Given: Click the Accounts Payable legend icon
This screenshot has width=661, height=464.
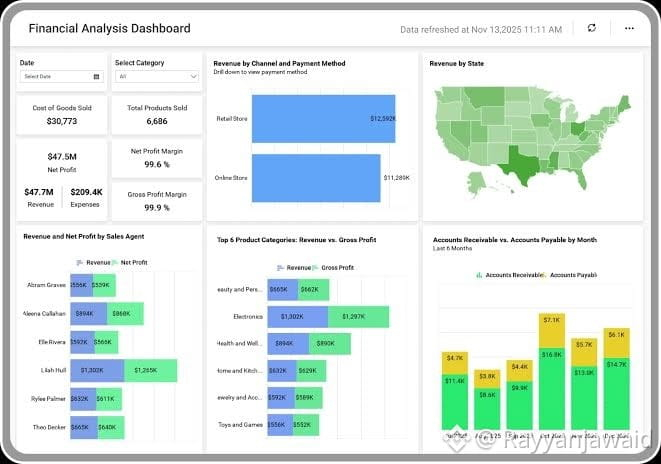Looking at the screenshot, I should coord(545,275).
